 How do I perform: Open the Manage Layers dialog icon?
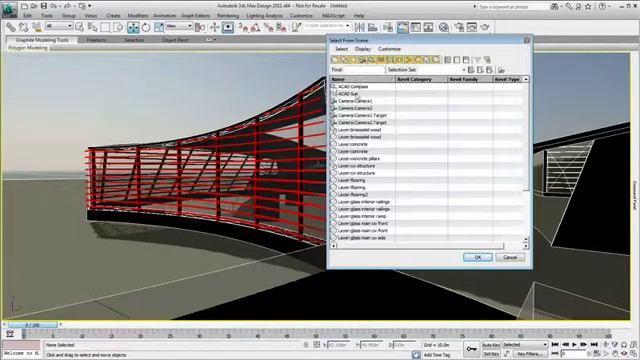pos(388,27)
